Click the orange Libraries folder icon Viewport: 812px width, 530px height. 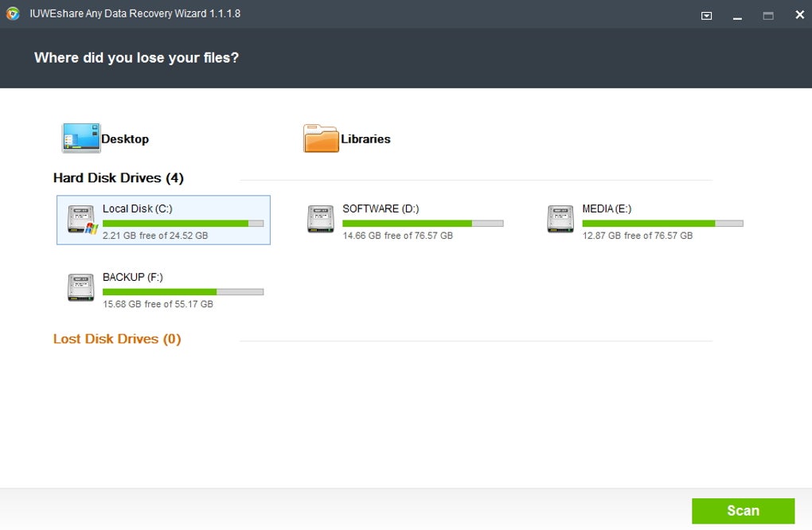tap(321, 138)
